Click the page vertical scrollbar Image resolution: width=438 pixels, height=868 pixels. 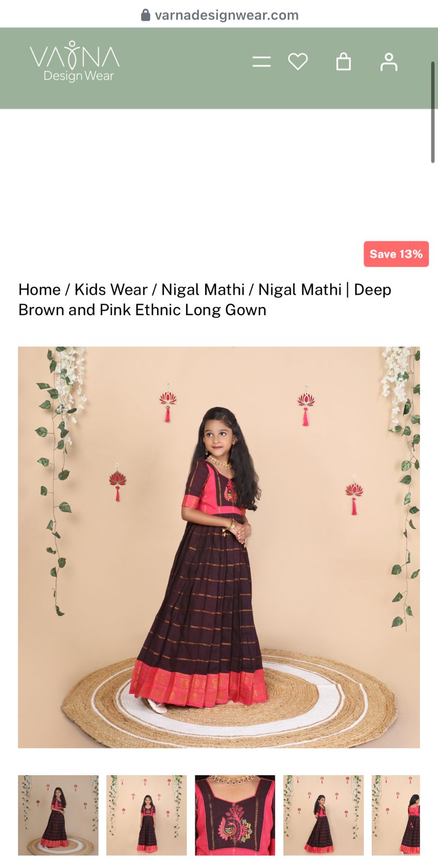click(x=433, y=112)
